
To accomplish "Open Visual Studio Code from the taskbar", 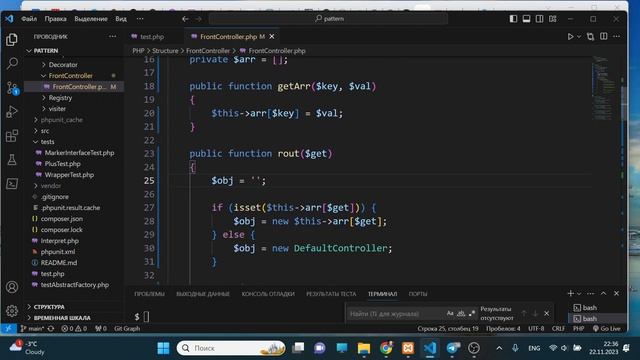I will (x=429, y=348).
